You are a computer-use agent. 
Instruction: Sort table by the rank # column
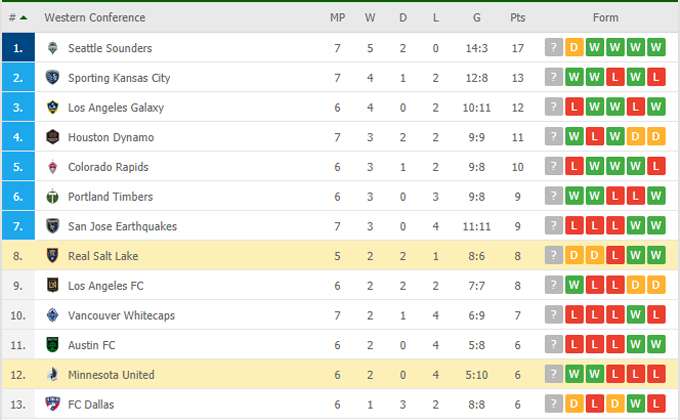tap(17, 18)
